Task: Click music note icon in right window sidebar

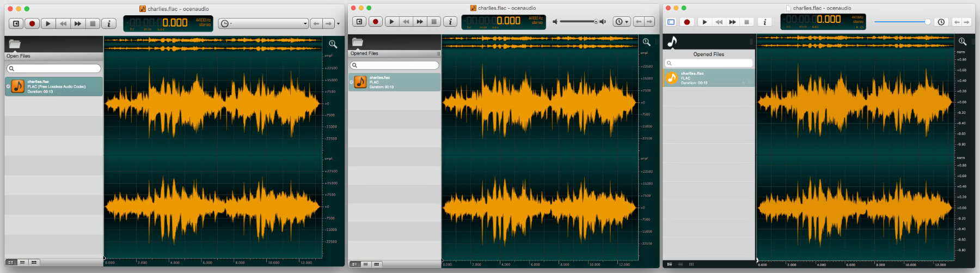Action: (672, 41)
